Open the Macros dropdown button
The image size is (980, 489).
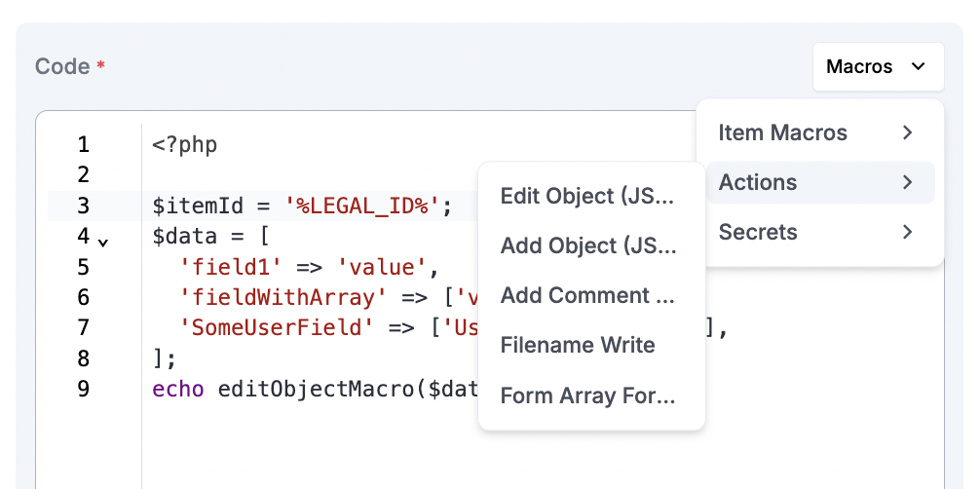pyautogui.click(x=877, y=67)
